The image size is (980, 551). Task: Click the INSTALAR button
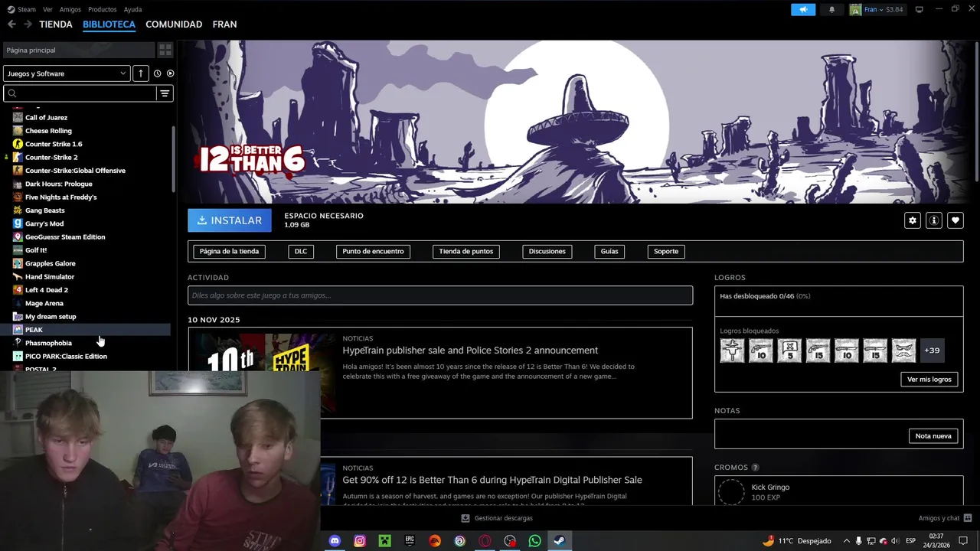pos(230,220)
